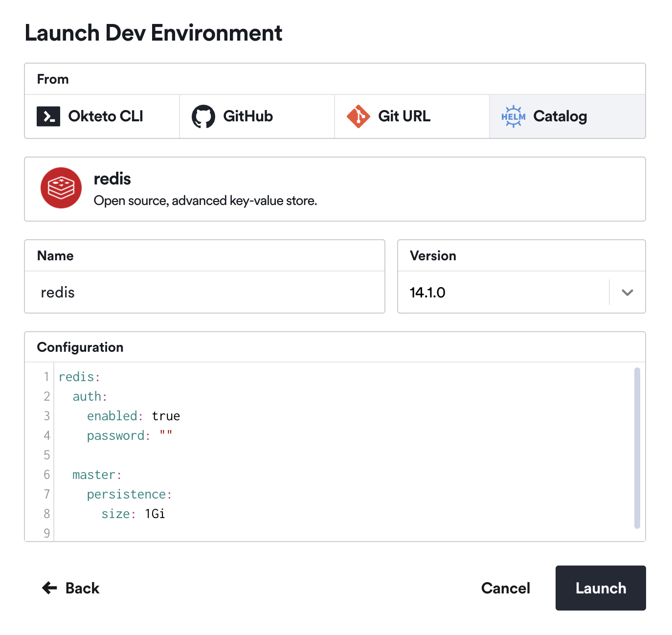
Task: Switch to the GitHub tab
Action: [x=257, y=116]
